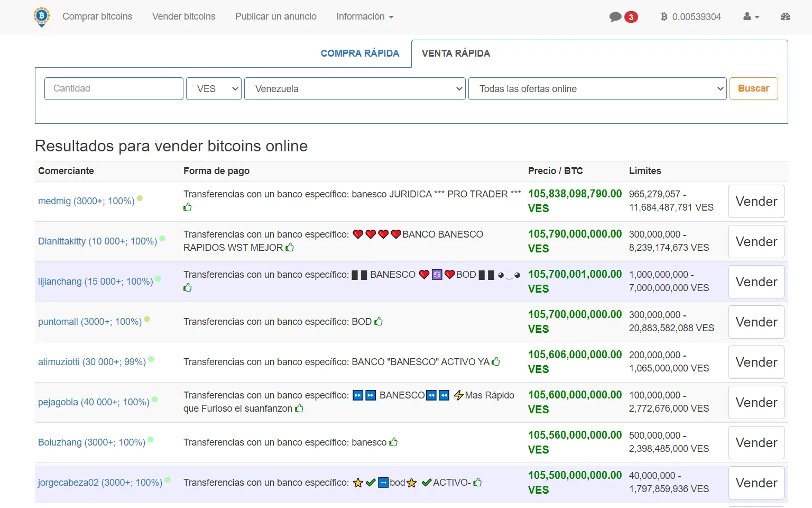Click price 105,838,098,790.00 VES
The image size is (812, 508).
[x=575, y=201]
